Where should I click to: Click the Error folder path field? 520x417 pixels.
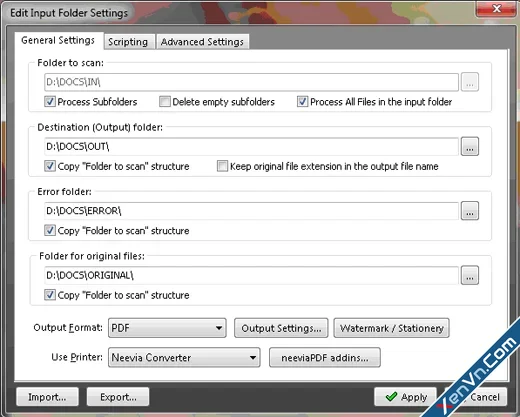[251, 211]
